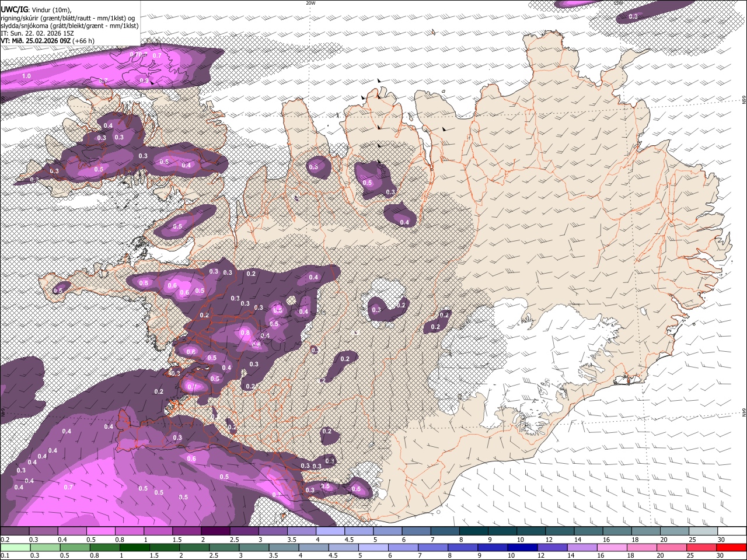
Task: Click the "UWC/IG: Vindur (10m)," title text
Action: (36, 10)
